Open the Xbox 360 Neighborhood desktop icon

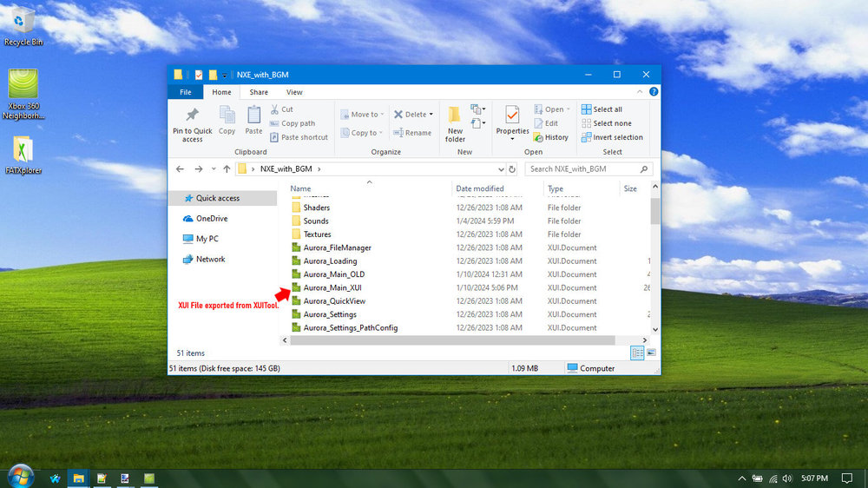(x=23, y=94)
